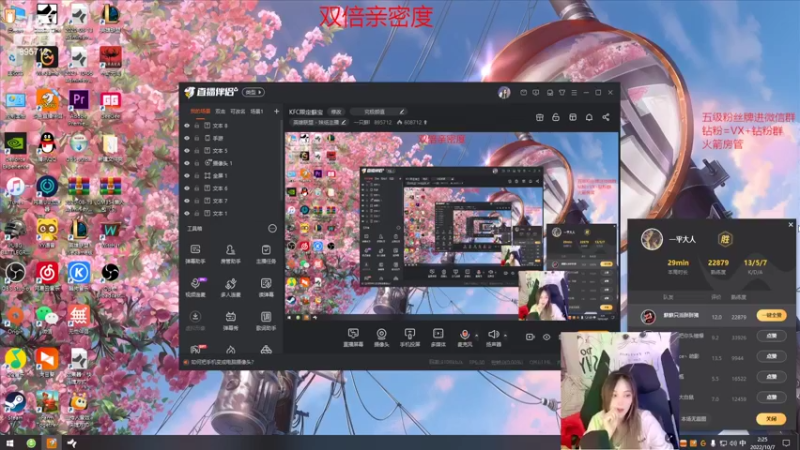Open the green browser icon on taskbar

click(31, 443)
